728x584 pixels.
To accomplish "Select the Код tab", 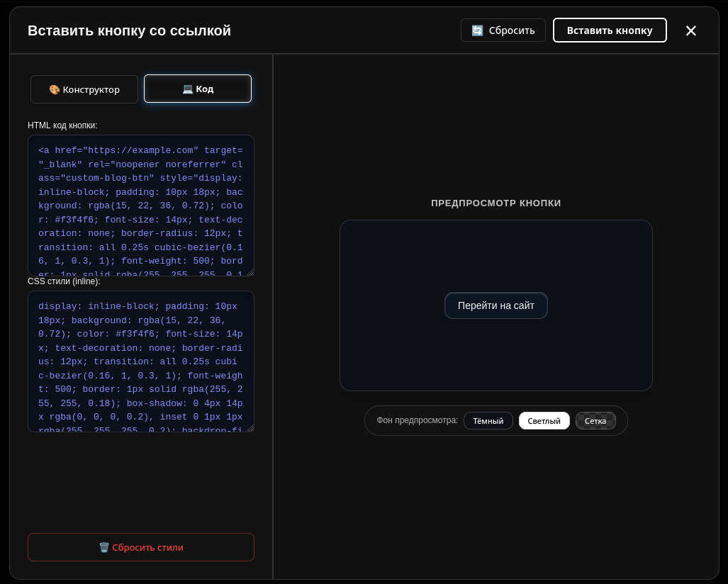I will [x=198, y=89].
